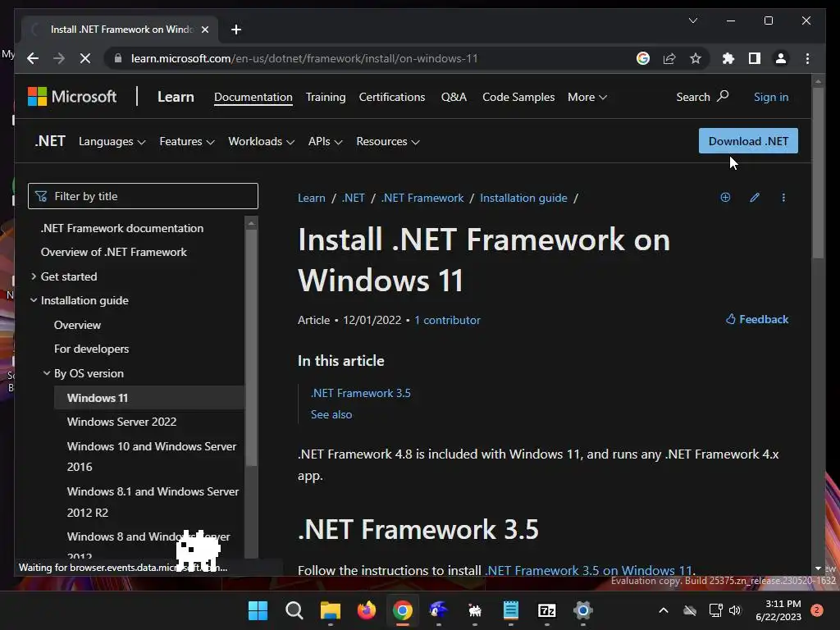This screenshot has height=630, width=840.
Task: Select Windows Server 2022 in tree
Action: [121, 422]
